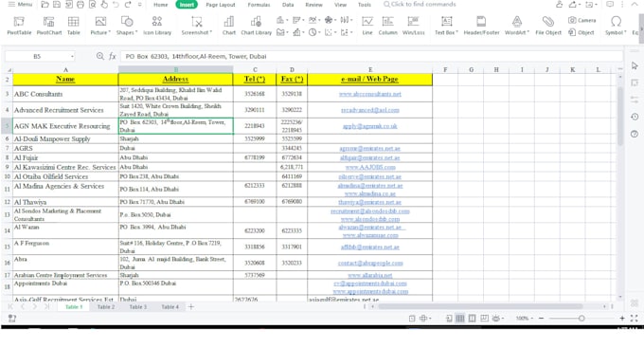Zoom in with the plus button
Viewport: 644px width, 348px height.
click(622, 318)
